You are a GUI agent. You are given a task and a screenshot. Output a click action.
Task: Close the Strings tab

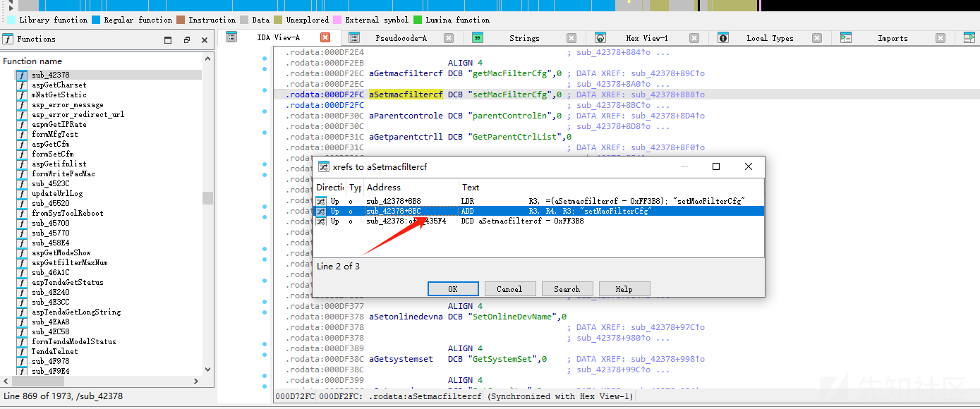click(x=571, y=38)
